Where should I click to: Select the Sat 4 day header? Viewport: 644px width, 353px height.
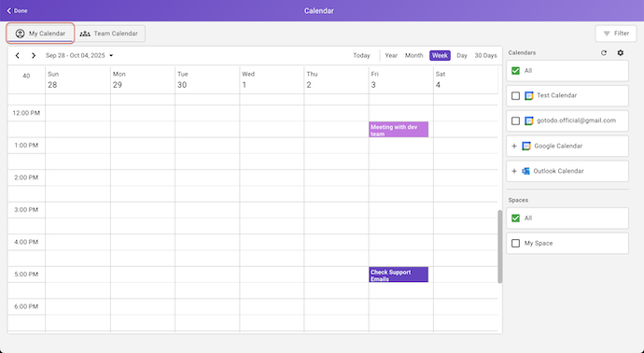tap(466, 79)
